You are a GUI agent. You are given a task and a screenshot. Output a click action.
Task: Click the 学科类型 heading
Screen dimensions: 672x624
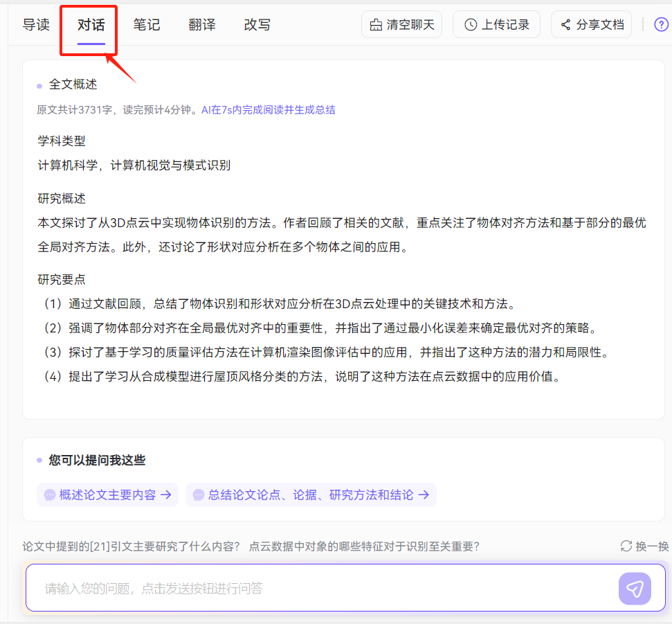pos(62,141)
